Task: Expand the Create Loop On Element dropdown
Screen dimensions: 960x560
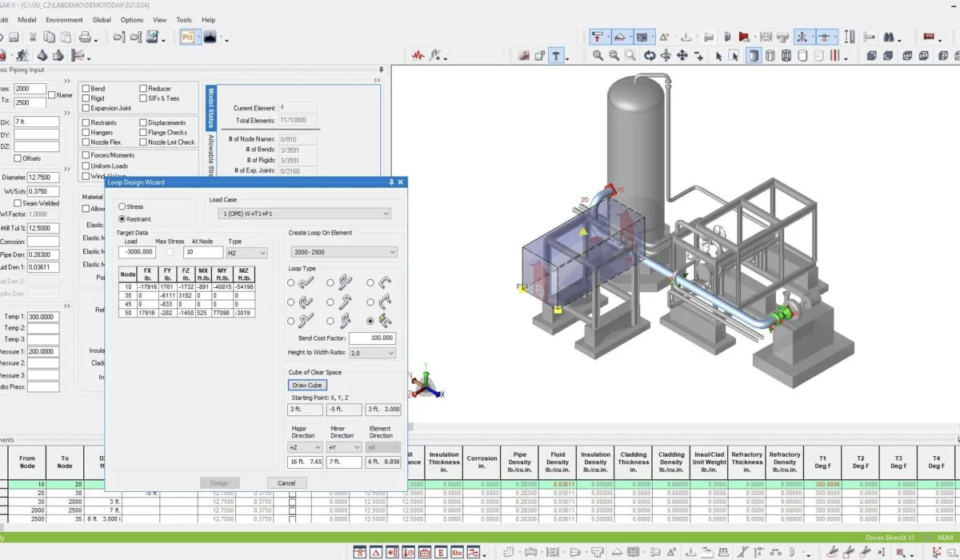Action: [342, 252]
